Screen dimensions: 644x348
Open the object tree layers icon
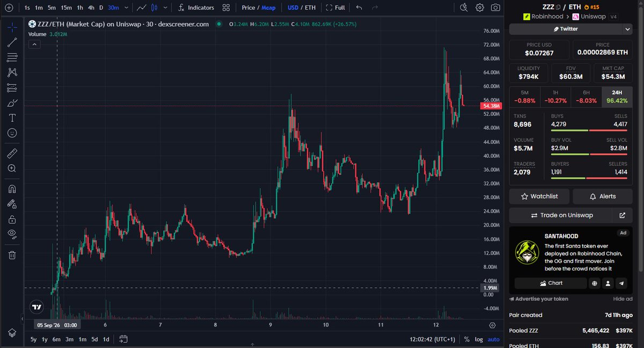click(12, 333)
